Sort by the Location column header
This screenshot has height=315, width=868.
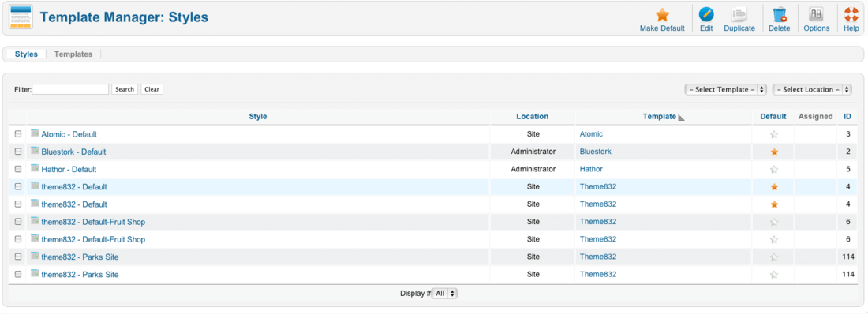coord(533,117)
